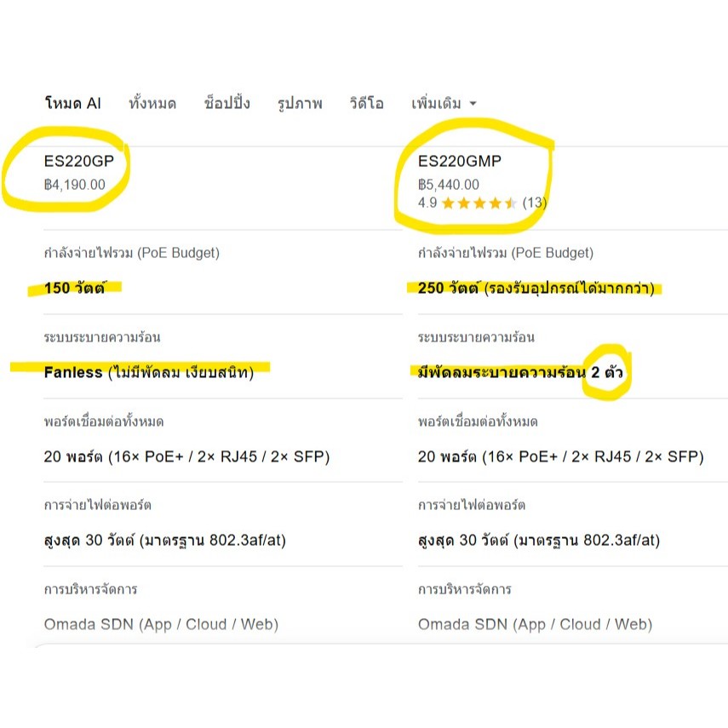Click the Fanless cooling description
This screenshot has height=728, width=728.
(x=148, y=372)
